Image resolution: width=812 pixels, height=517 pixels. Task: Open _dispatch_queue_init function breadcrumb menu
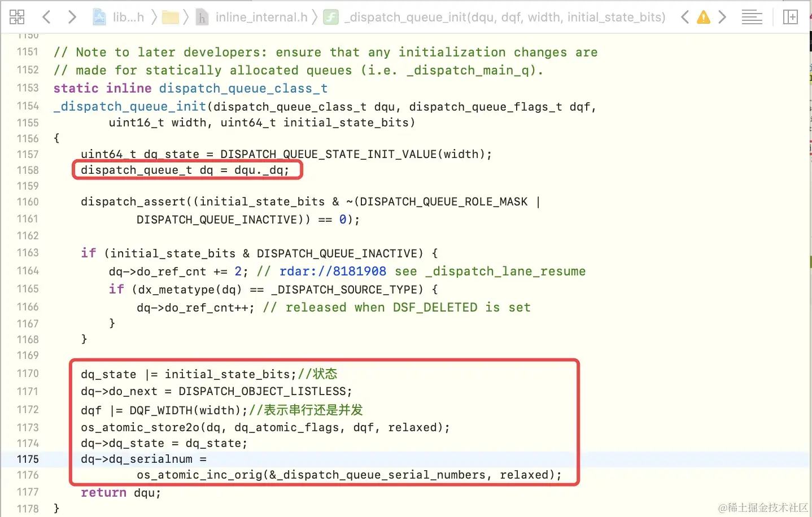click(x=494, y=17)
